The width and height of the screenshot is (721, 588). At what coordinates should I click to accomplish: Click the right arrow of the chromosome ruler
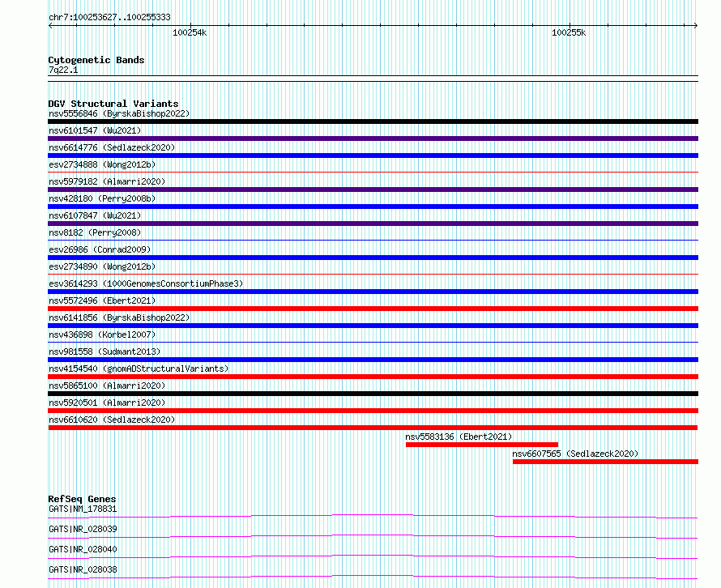click(x=695, y=26)
